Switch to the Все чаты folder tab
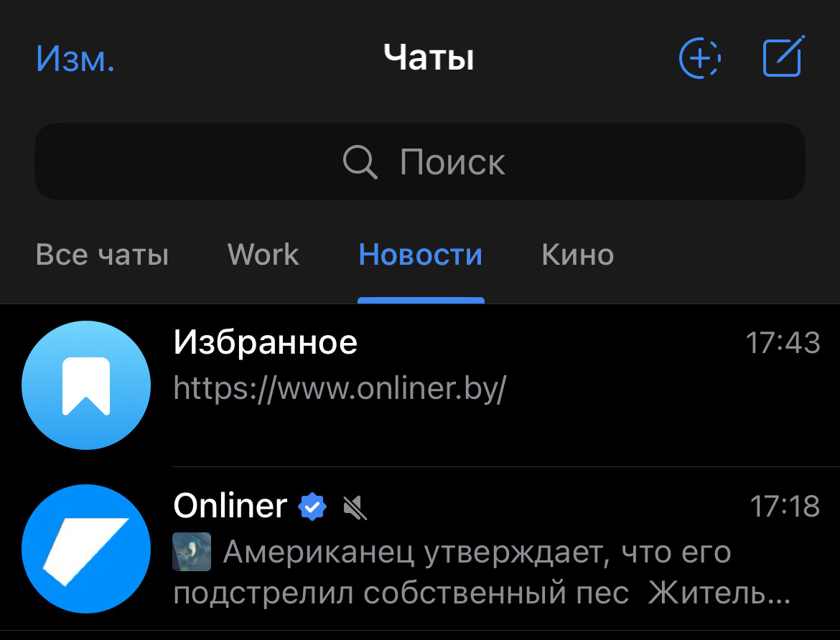This screenshot has width=840, height=640. [x=102, y=255]
